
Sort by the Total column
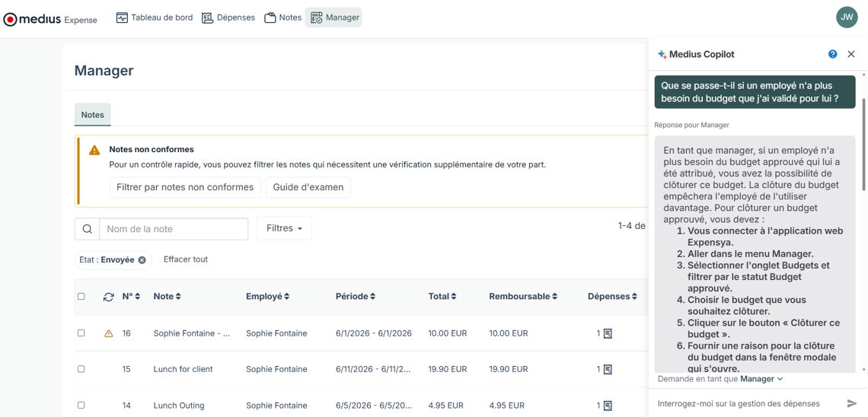(442, 297)
